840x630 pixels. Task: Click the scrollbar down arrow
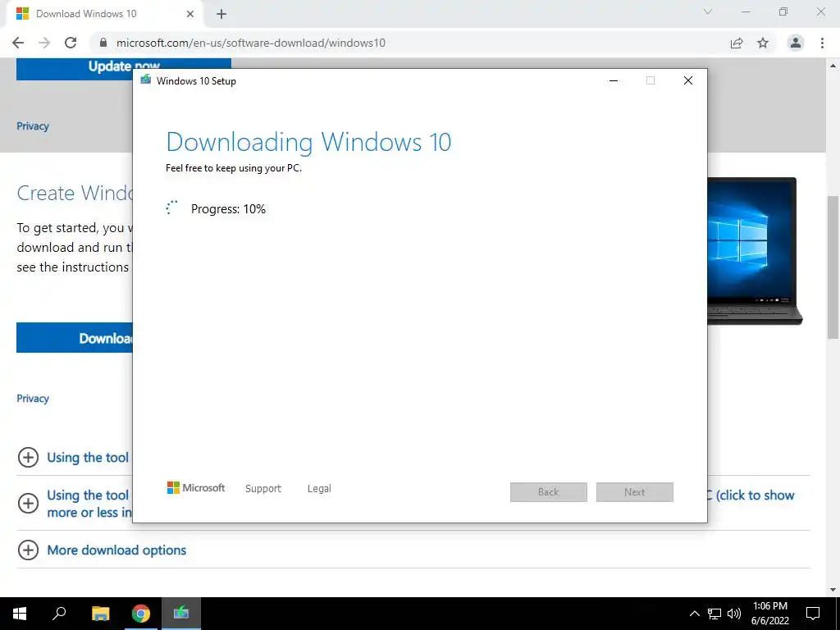(833, 590)
